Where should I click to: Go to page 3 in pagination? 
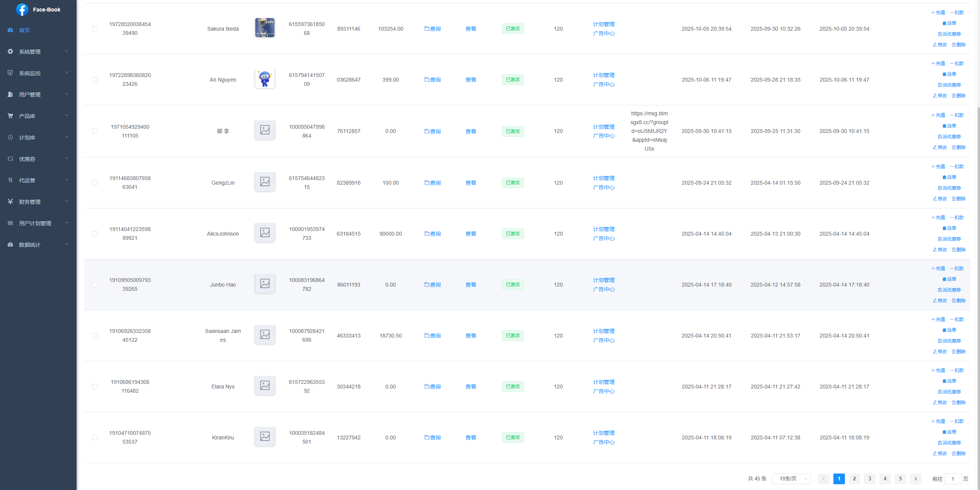click(869, 479)
